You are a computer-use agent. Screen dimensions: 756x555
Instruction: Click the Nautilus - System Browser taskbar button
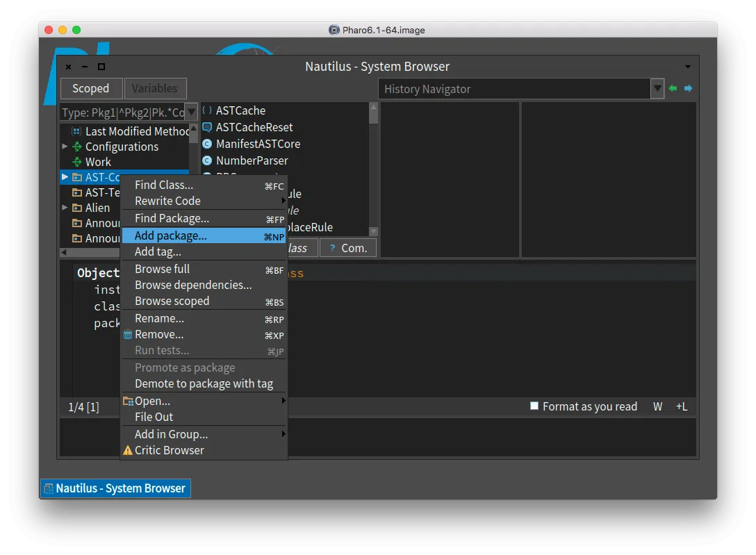click(116, 488)
